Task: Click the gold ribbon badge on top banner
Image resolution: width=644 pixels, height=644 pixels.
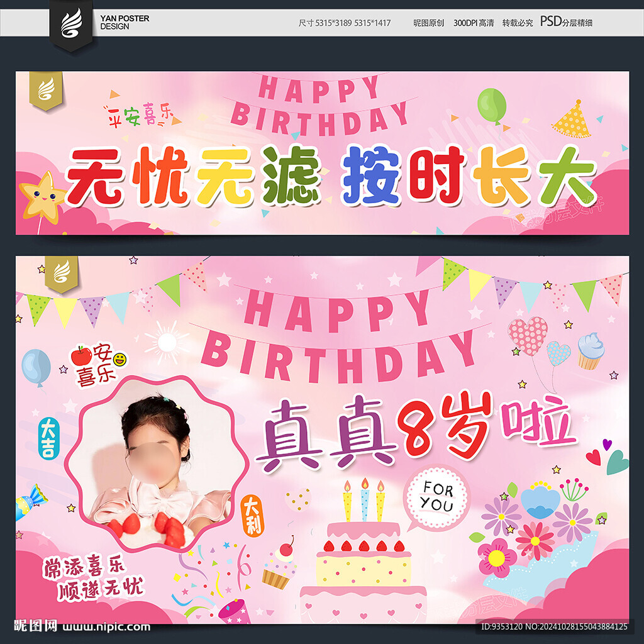Action: (x=46, y=91)
